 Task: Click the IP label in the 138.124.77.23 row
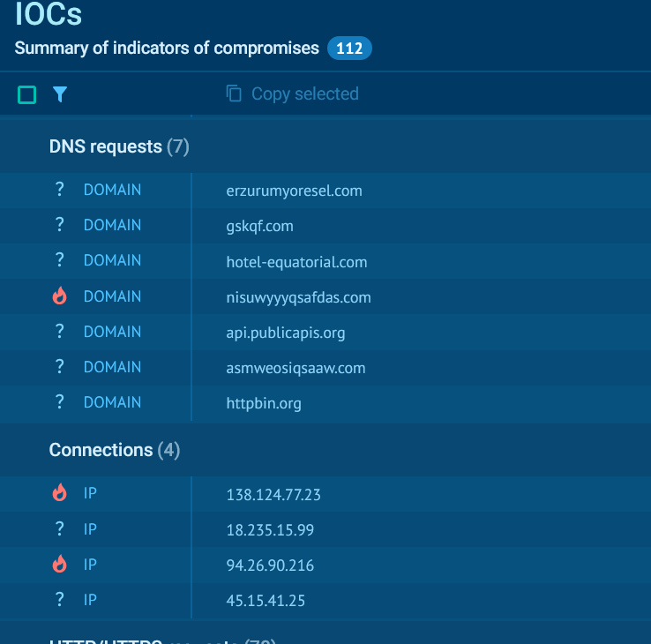[x=90, y=493]
